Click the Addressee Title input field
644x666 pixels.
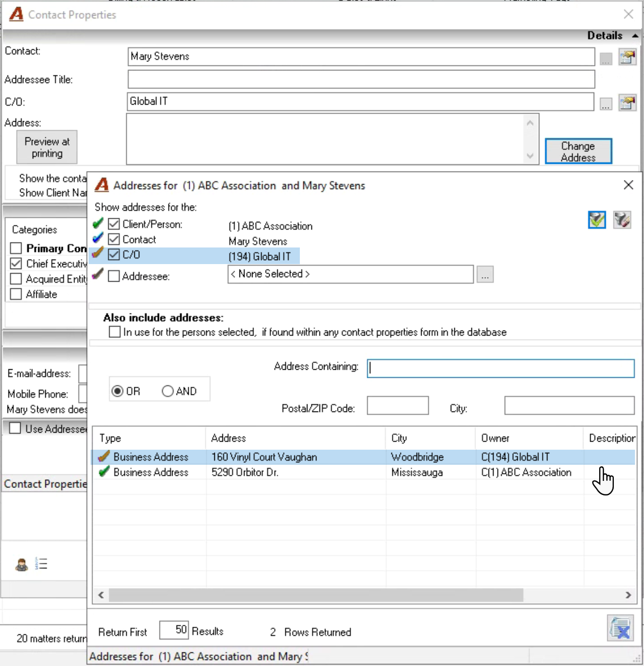pos(361,79)
